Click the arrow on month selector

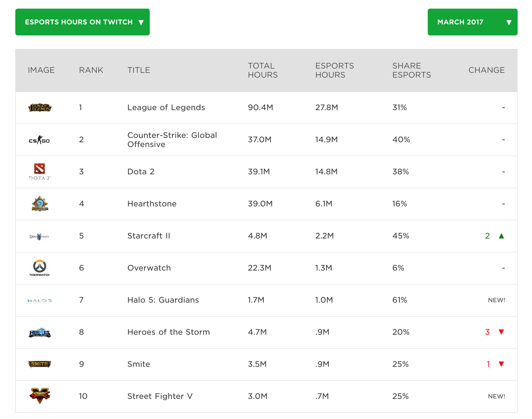tap(509, 23)
